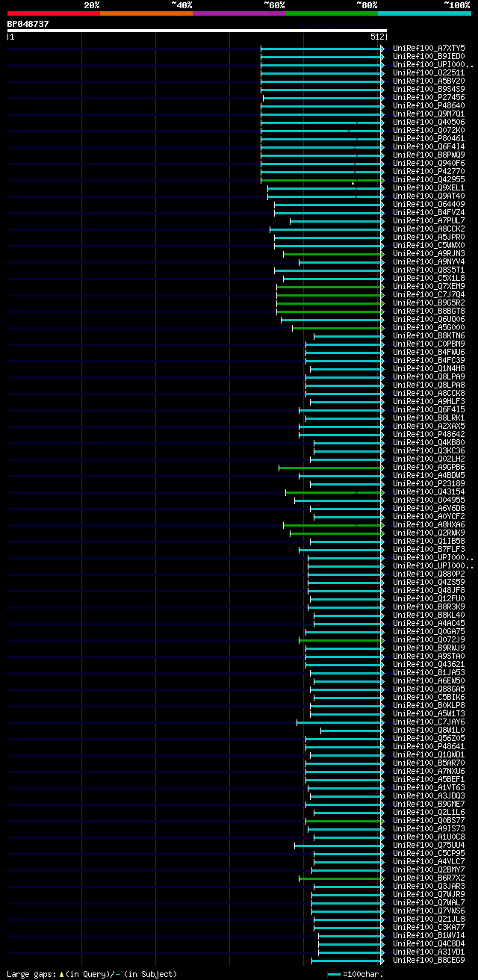Click the cyan ~100% identity legend segment

click(x=424, y=13)
